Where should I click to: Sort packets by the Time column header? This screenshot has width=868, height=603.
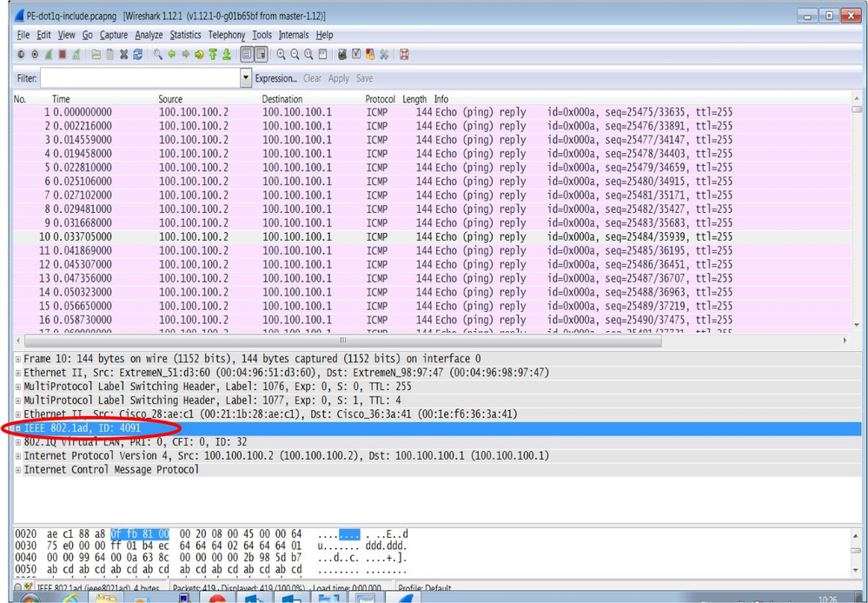click(x=61, y=99)
